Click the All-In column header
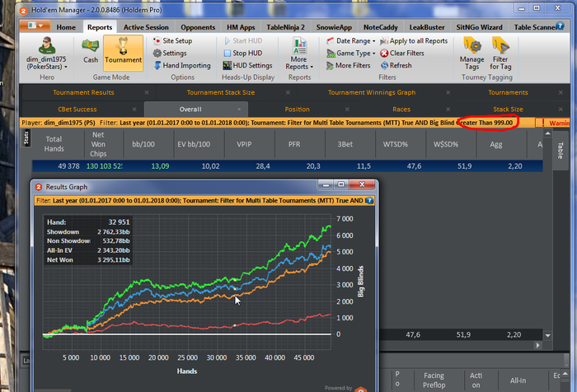 518,380
